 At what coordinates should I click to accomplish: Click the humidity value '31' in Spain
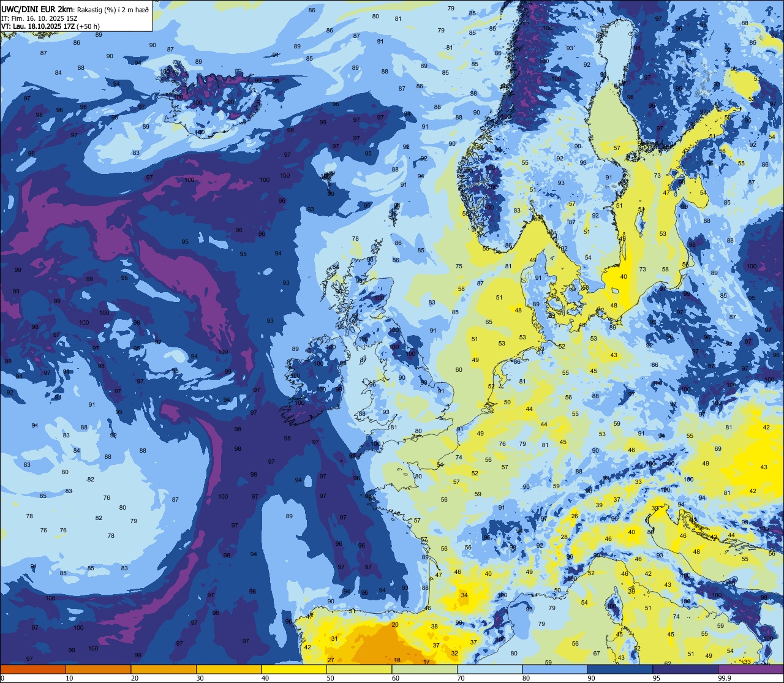[334, 638]
